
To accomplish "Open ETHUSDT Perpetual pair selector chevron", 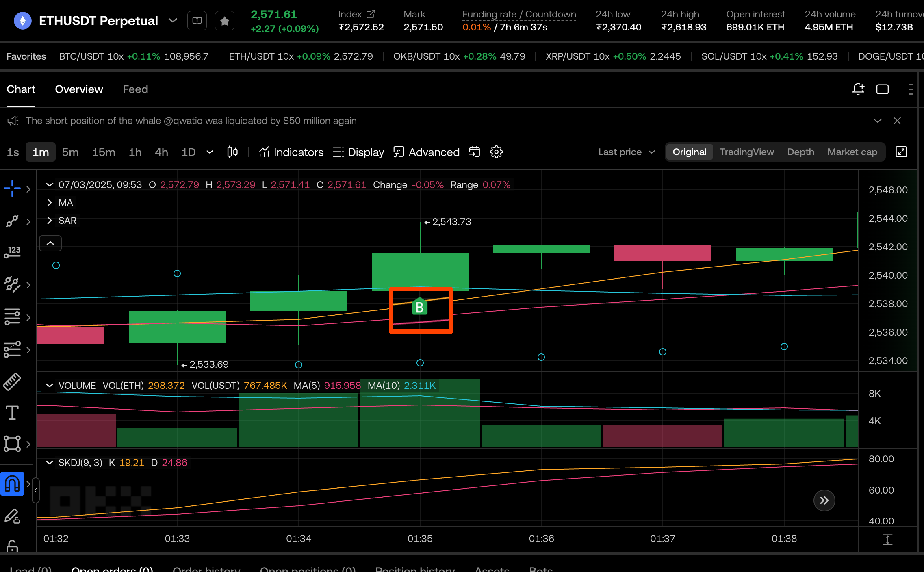I will [x=173, y=20].
